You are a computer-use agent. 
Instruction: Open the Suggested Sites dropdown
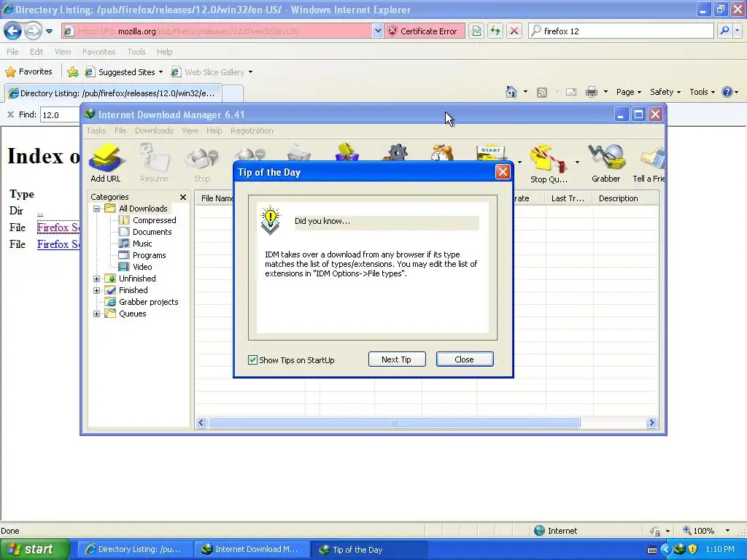[160, 72]
